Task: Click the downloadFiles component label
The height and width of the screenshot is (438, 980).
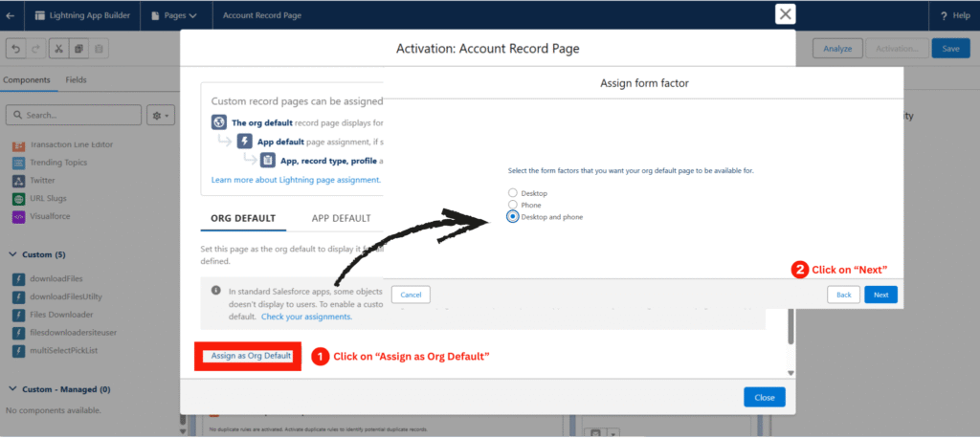Action: coord(56,278)
